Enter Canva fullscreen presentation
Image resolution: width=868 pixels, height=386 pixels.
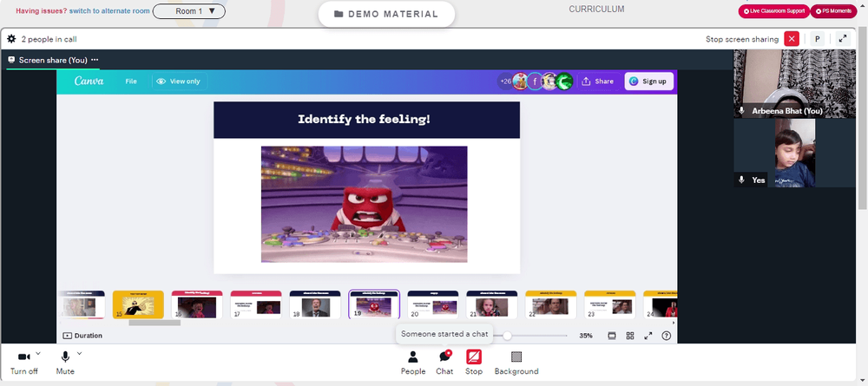(648, 336)
